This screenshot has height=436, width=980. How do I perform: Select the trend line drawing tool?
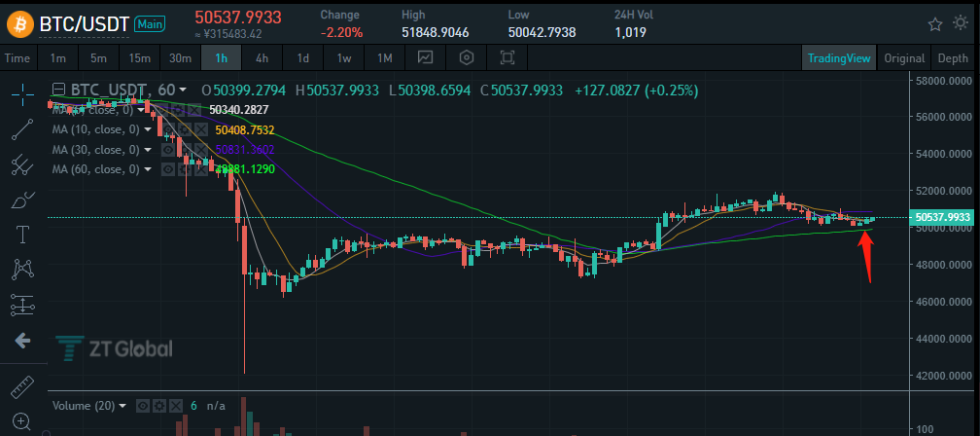click(x=23, y=129)
